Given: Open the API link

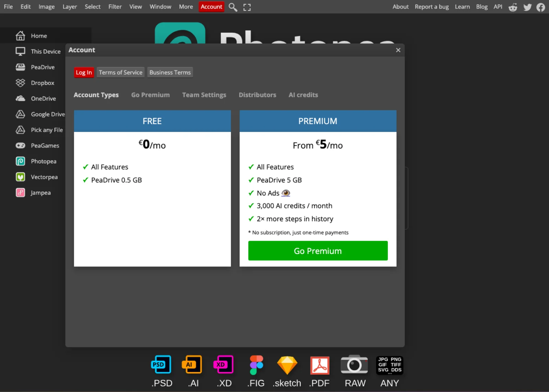Looking at the screenshot, I should pyautogui.click(x=498, y=7).
